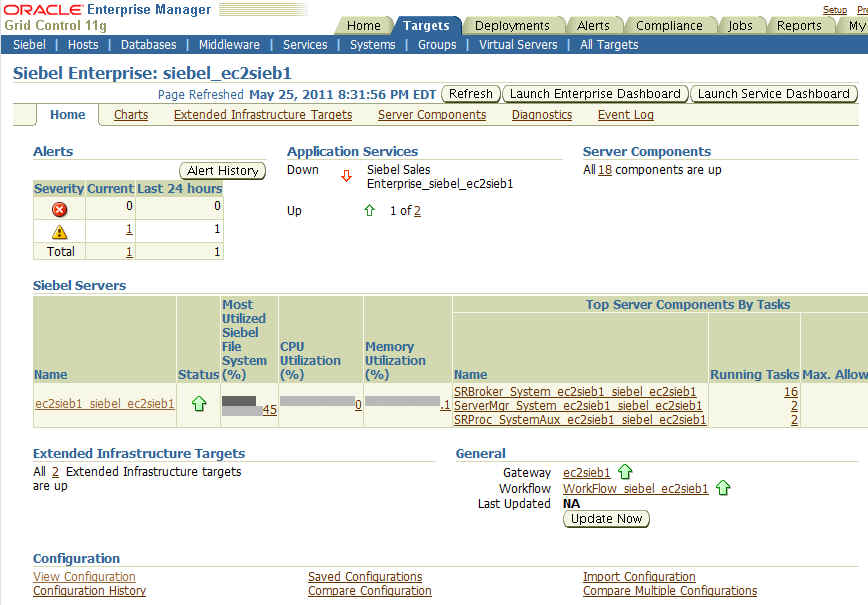Image resolution: width=868 pixels, height=605 pixels.
Task: Open the Event Log sub-tab
Action: 626,115
